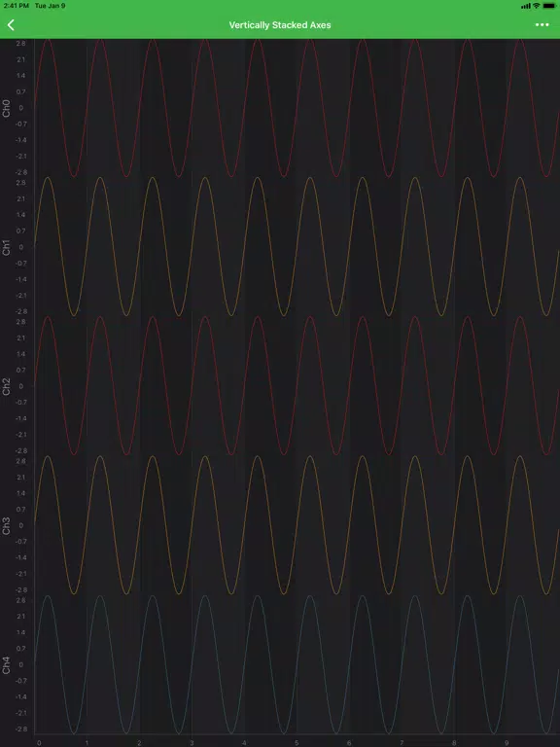Tap the X-axis tick label 0
This screenshot has height=747, width=560.
pos(39,743)
